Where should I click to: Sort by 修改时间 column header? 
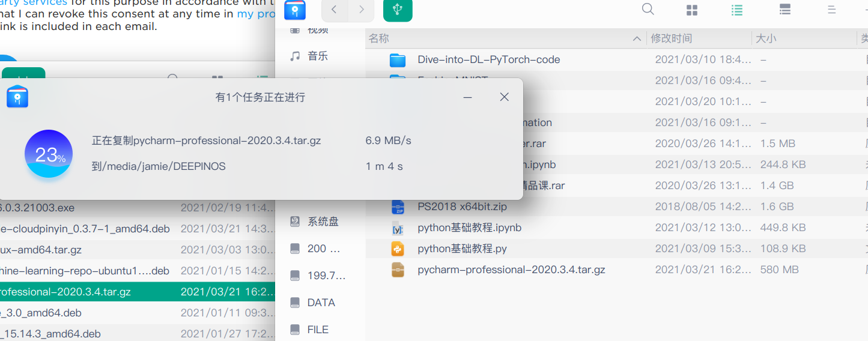[672, 38]
